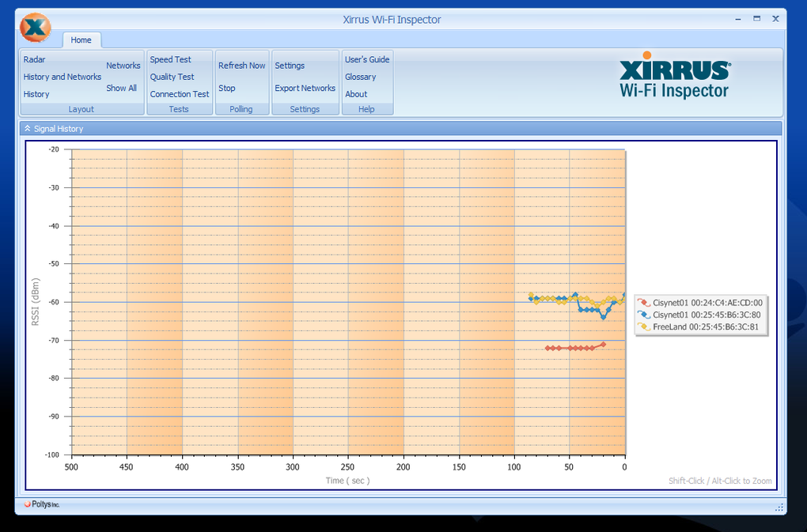Click the Cisynet01 00:25:45:B6:3C:80 legend marker icon
807x532 pixels.
click(x=644, y=315)
